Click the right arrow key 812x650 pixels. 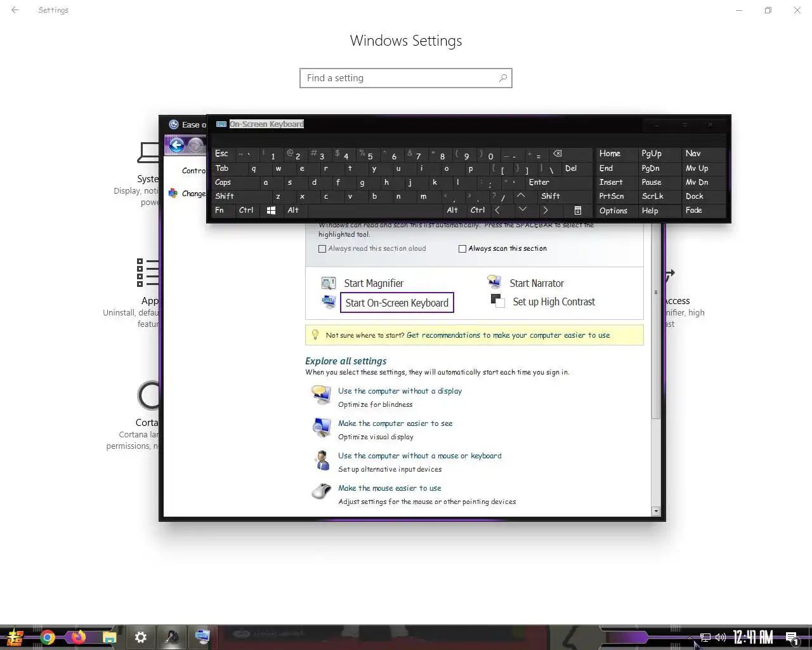tap(546, 210)
